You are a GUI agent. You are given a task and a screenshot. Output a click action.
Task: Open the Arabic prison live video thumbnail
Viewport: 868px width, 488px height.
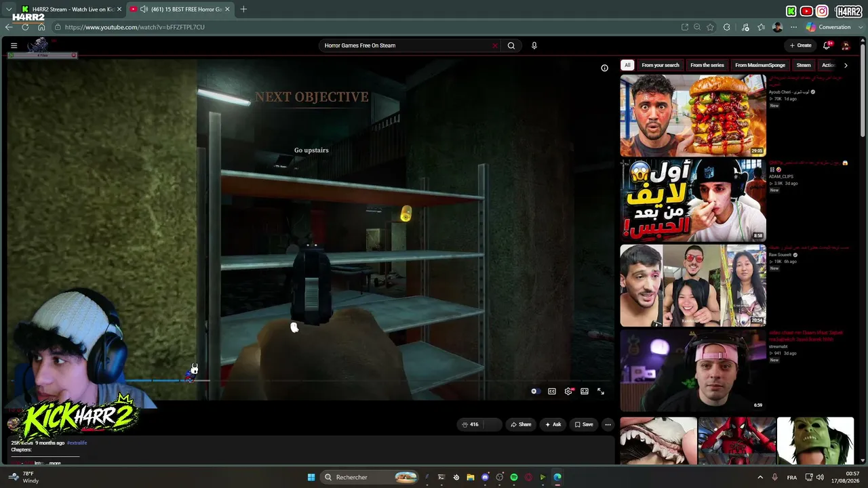[x=693, y=200]
